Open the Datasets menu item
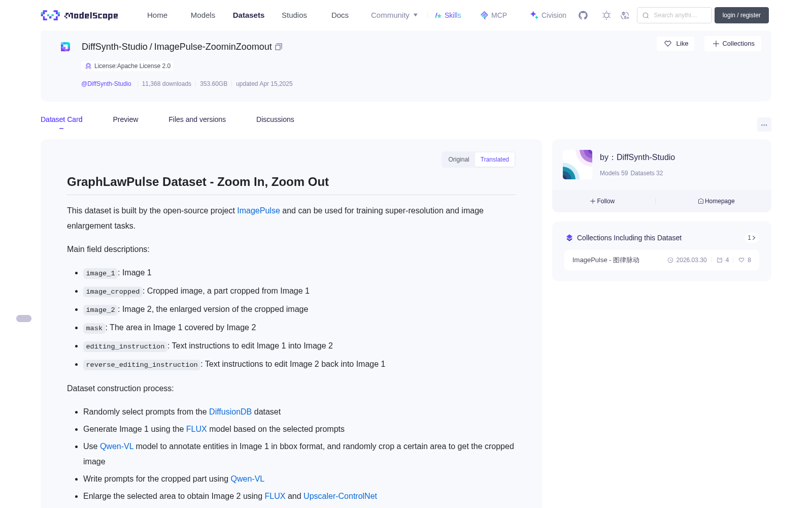The image size is (812, 508). [249, 15]
